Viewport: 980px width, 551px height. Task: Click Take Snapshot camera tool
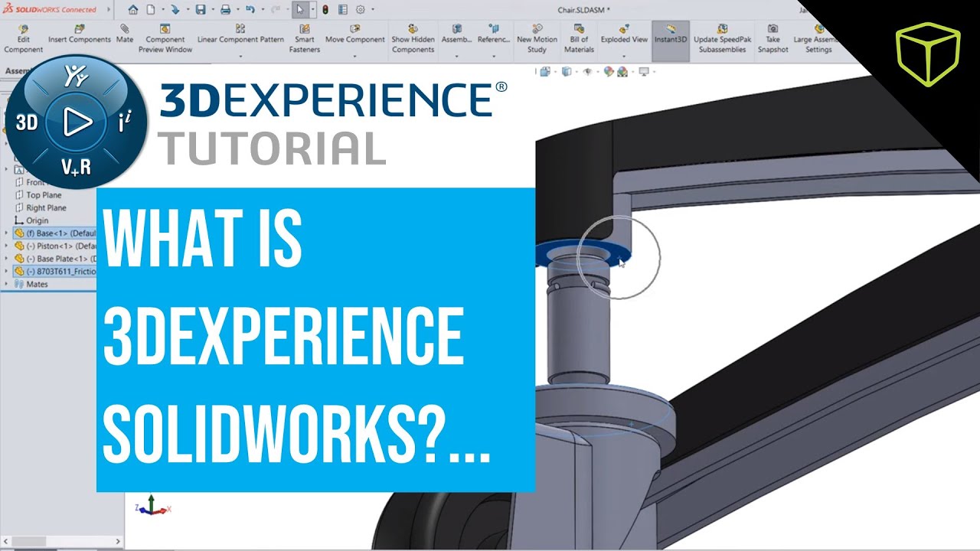click(x=773, y=39)
